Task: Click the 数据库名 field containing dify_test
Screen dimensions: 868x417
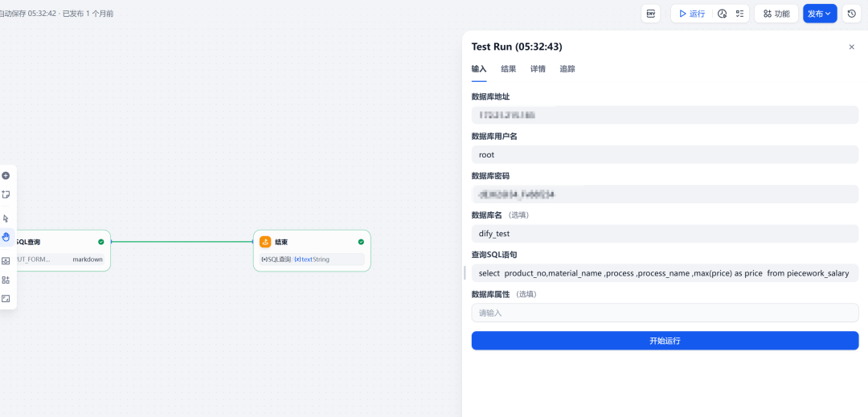Action: tap(665, 233)
